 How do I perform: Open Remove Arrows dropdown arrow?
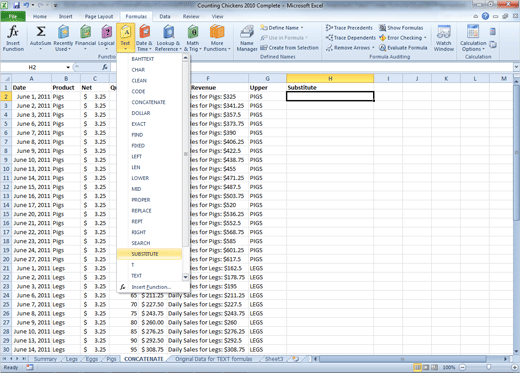click(x=373, y=48)
